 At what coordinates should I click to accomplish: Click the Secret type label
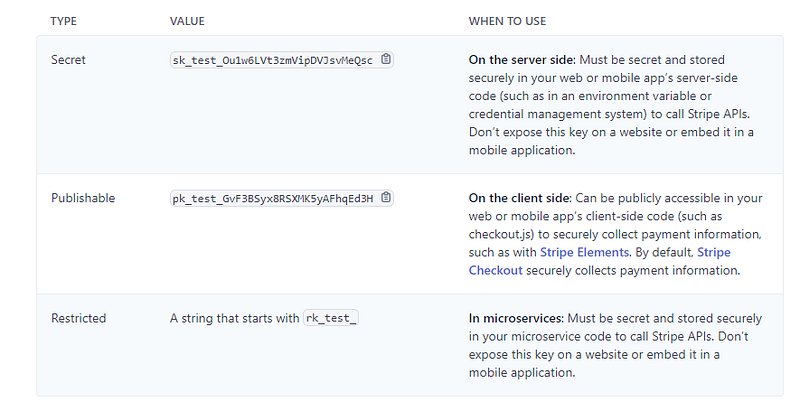pyautogui.click(x=68, y=60)
